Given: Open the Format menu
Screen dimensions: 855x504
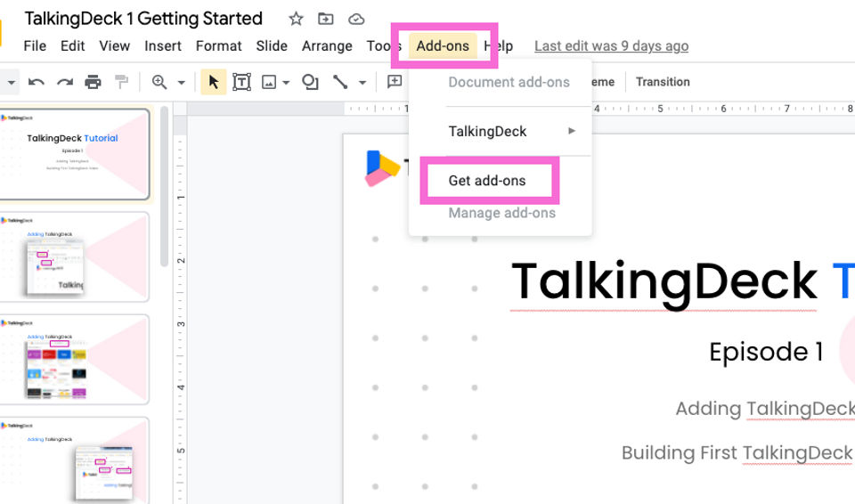Looking at the screenshot, I should pyautogui.click(x=219, y=46).
